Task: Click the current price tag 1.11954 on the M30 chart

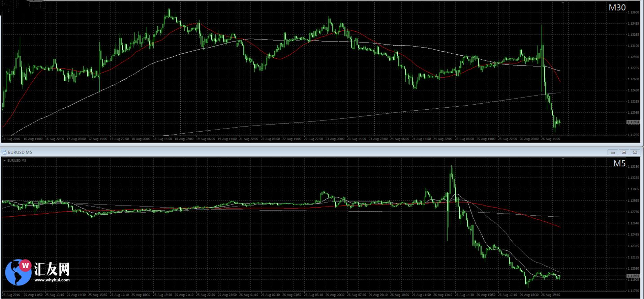Action: pyautogui.click(x=633, y=122)
